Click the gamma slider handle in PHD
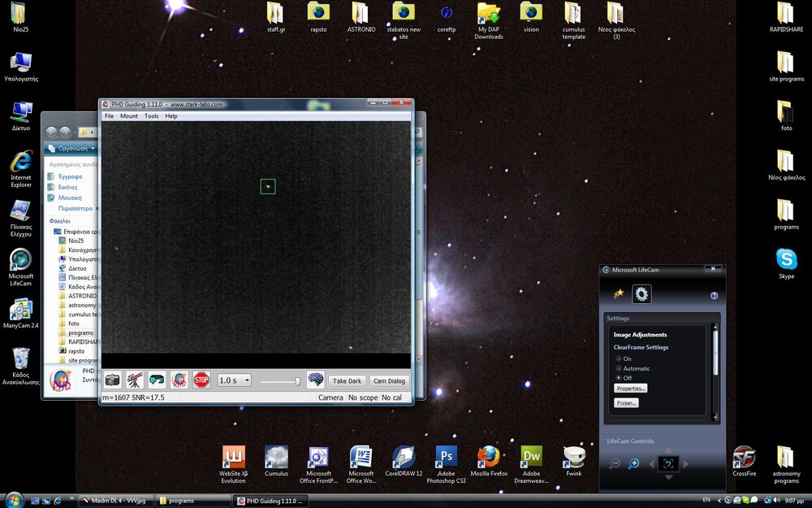The width and height of the screenshot is (812, 508). click(298, 380)
